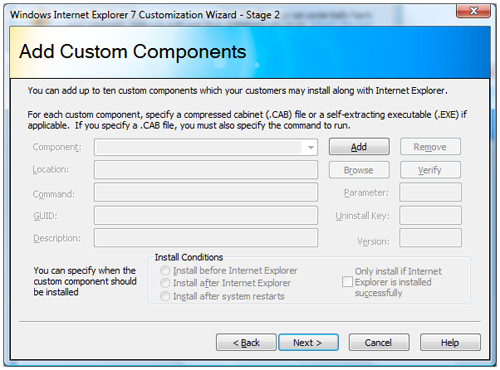Click the Verify button
This screenshot has height=370, width=500.
pyautogui.click(x=430, y=170)
